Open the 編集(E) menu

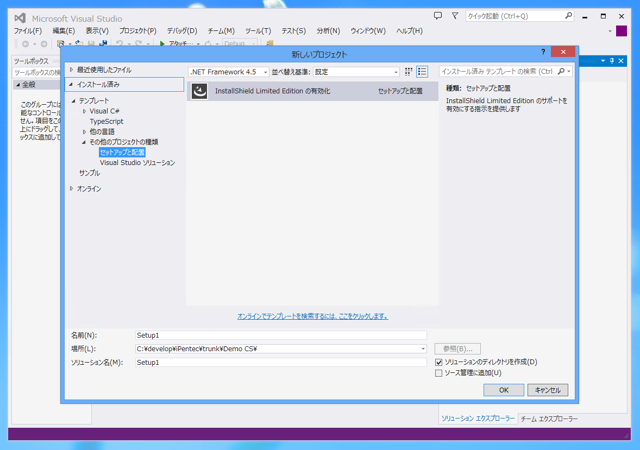pos(64,31)
